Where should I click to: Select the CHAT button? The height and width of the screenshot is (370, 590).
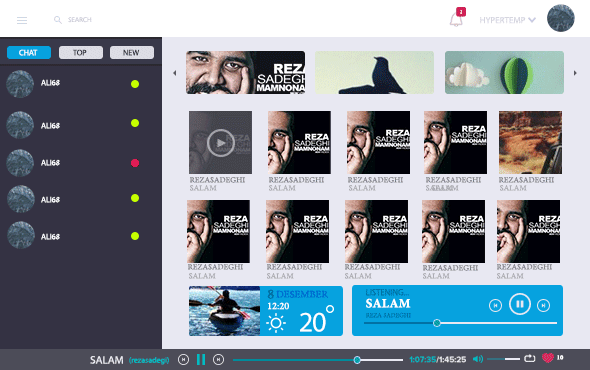(x=29, y=52)
